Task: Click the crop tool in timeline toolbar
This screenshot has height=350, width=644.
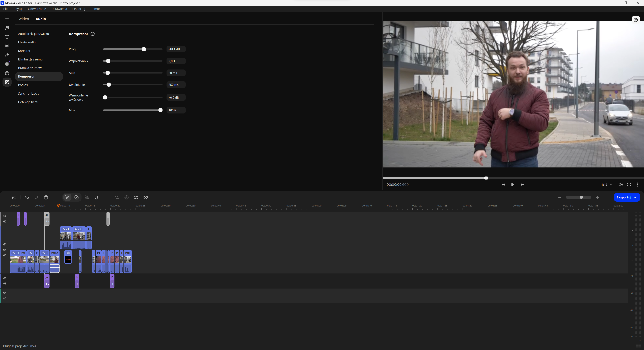Action: [x=117, y=197]
